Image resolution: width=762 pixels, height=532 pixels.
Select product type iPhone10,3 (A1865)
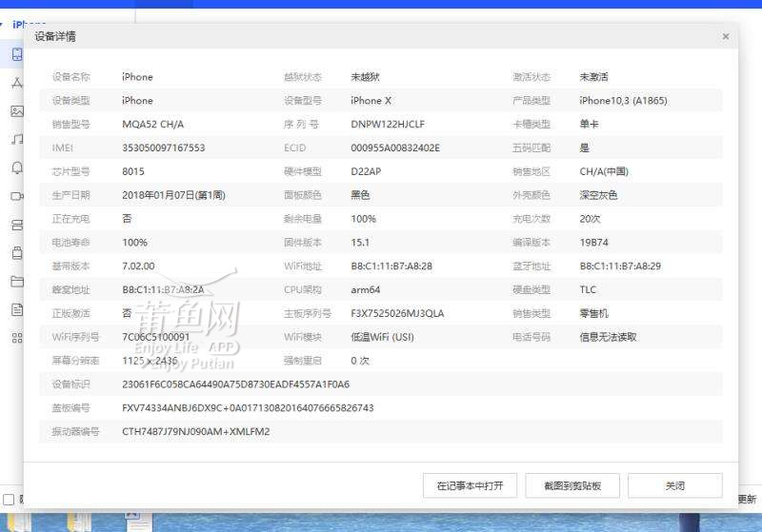pos(623,101)
